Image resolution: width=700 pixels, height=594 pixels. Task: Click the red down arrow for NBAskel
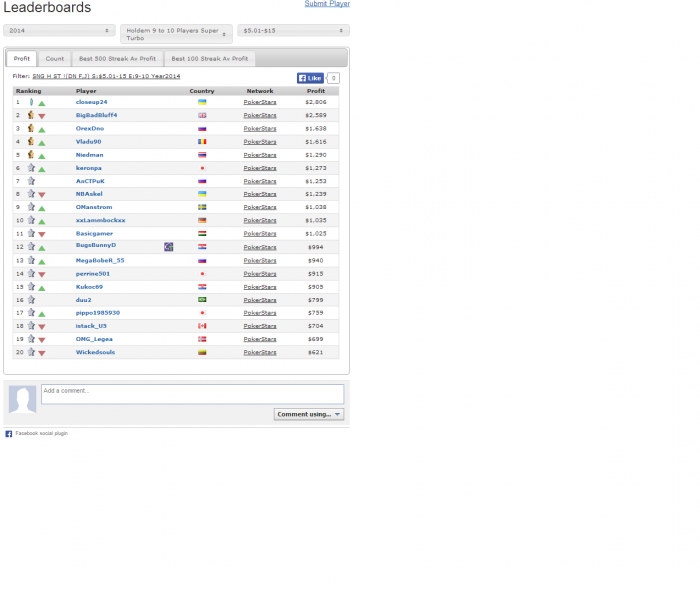point(42,195)
